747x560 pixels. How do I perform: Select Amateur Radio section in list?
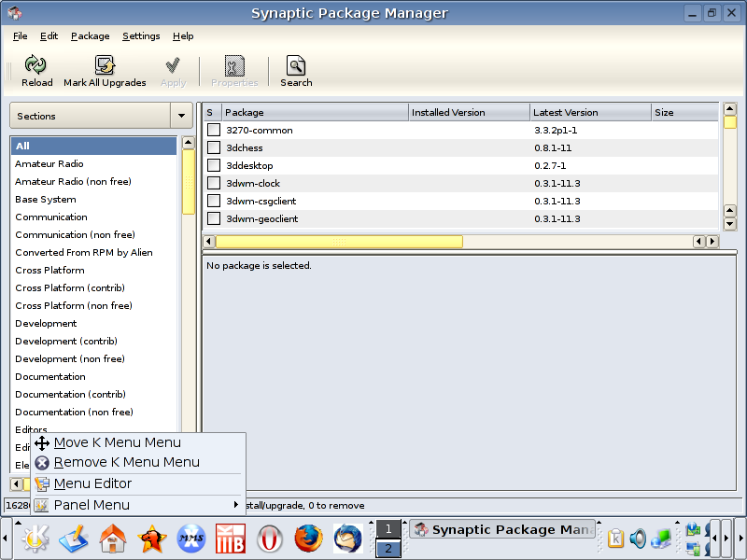pyautogui.click(x=49, y=164)
